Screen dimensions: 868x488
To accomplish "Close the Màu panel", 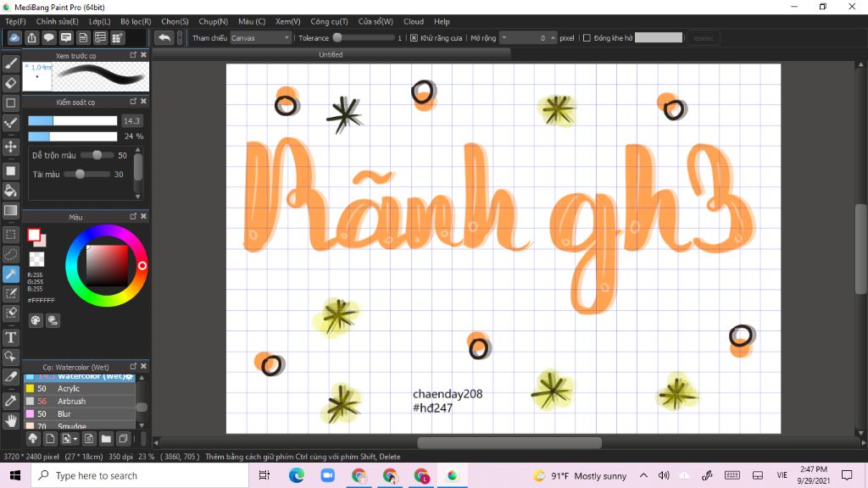I will [x=143, y=216].
